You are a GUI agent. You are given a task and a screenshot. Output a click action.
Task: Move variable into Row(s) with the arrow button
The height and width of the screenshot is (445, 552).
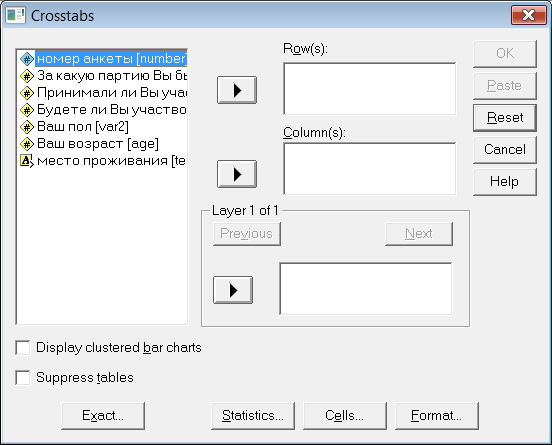(237, 90)
